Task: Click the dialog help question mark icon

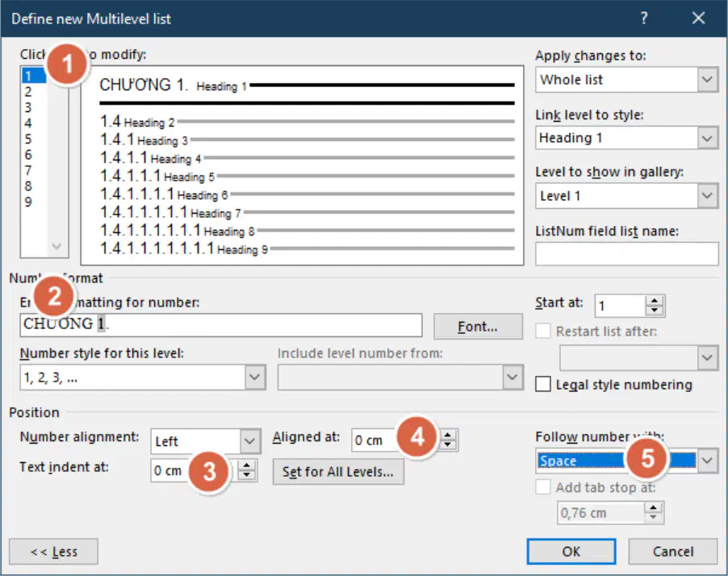Action: pyautogui.click(x=643, y=19)
